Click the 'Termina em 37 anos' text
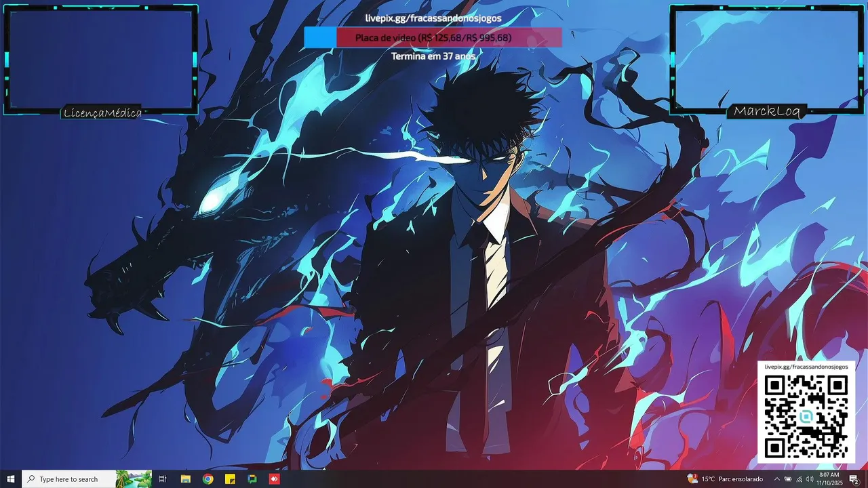The image size is (868, 488). [x=433, y=56]
